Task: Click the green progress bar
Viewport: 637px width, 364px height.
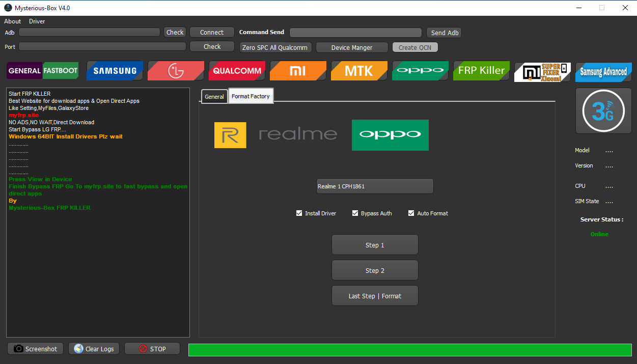Action: (x=410, y=350)
